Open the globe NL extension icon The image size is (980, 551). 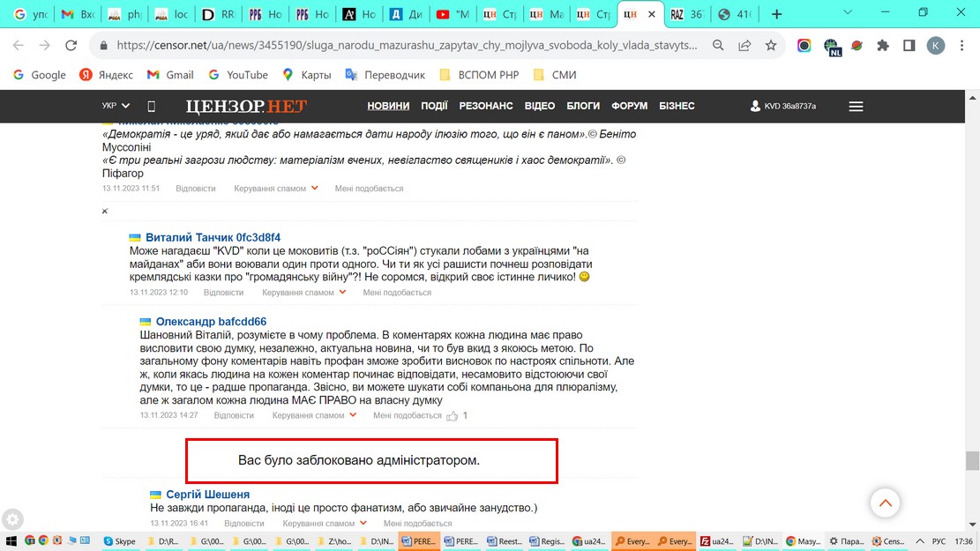coord(831,46)
